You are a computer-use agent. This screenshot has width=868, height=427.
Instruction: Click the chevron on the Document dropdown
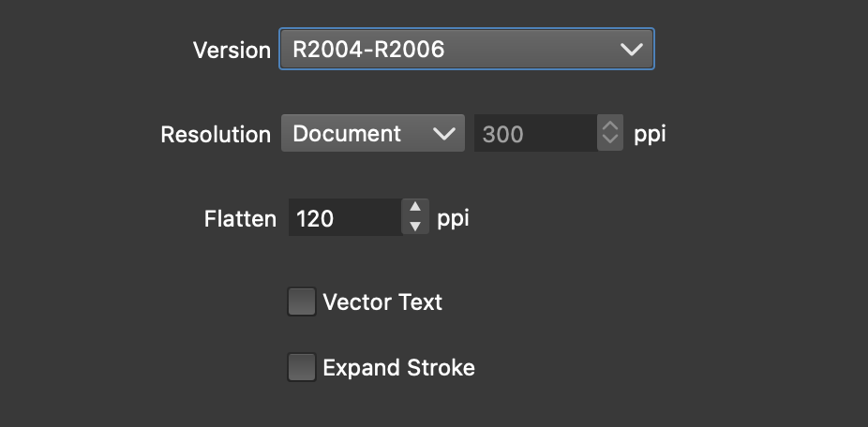click(443, 134)
